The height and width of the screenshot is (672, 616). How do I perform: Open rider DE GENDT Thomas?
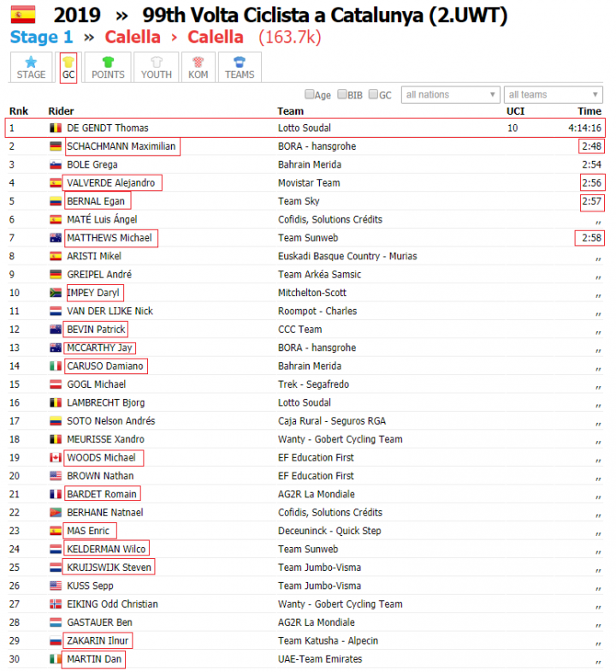(108, 128)
